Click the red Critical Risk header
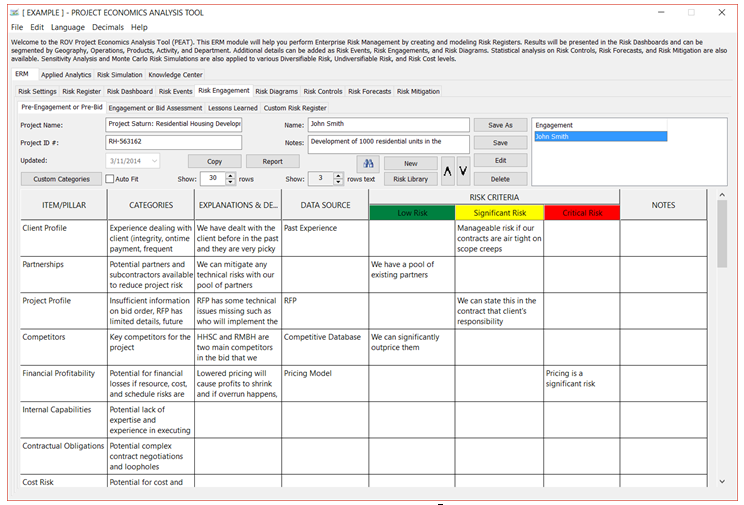This screenshot has width=744, height=505. (x=582, y=213)
